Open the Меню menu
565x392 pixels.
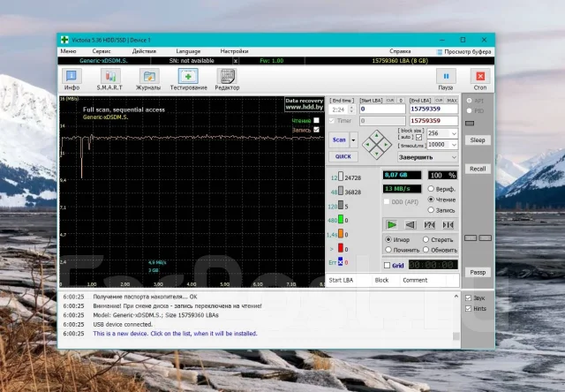[68, 51]
